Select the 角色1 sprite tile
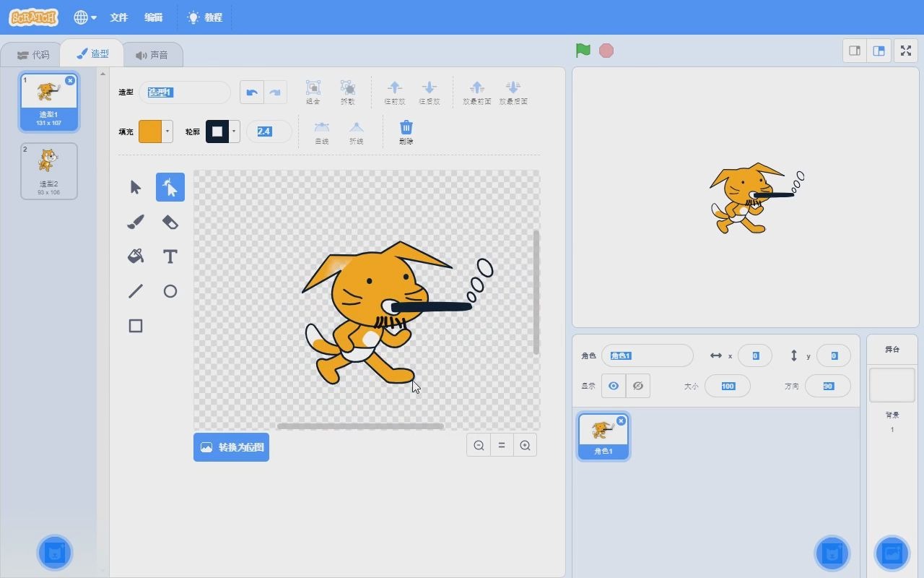Screen dimensions: 924x578 click(603, 436)
